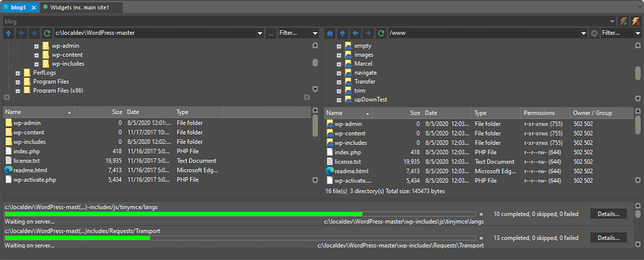This screenshot has width=644, height=260.
Task: Open the local path dropdown arrow
Action: [260, 34]
